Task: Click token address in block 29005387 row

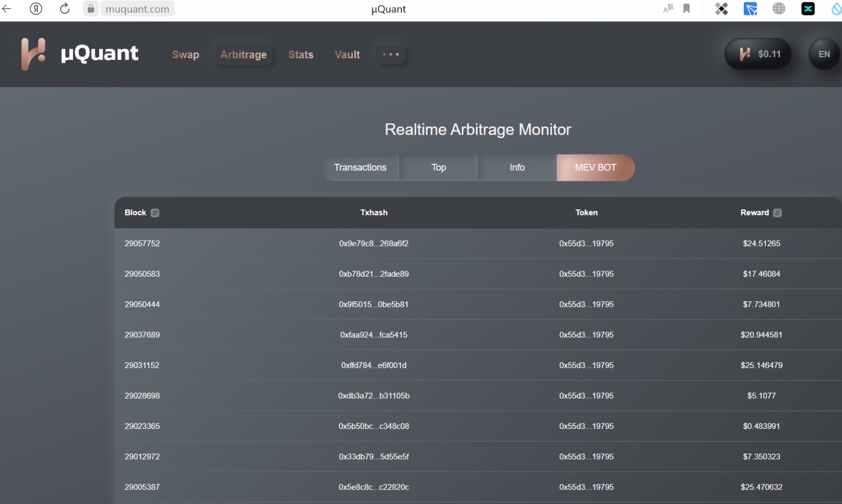Action: coord(587,487)
